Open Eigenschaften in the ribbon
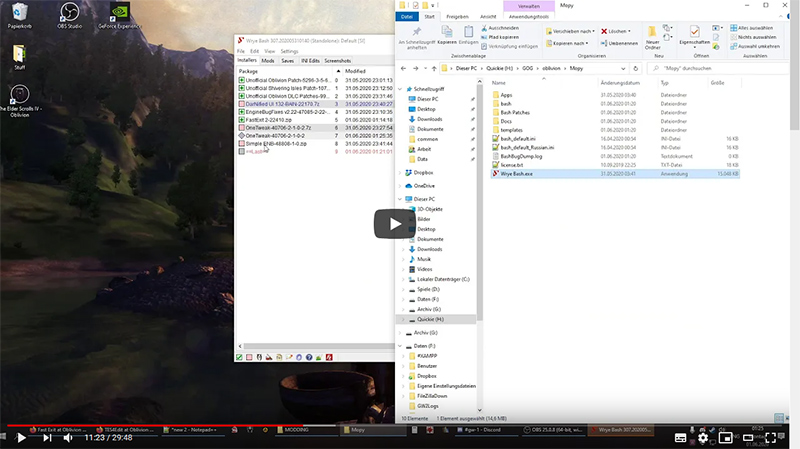Image resolution: width=800 pixels, height=449 pixels. coord(694,37)
